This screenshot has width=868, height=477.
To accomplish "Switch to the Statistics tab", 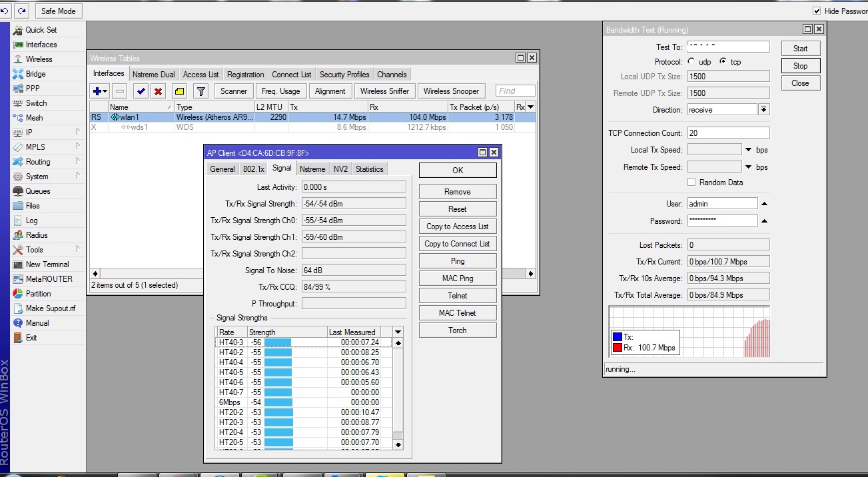I will (x=369, y=169).
